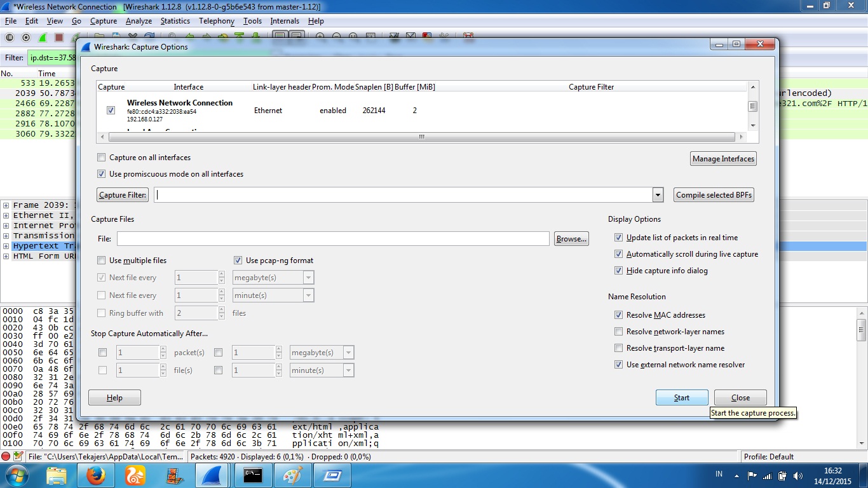Open Paint from the taskbar

[x=293, y=475]
